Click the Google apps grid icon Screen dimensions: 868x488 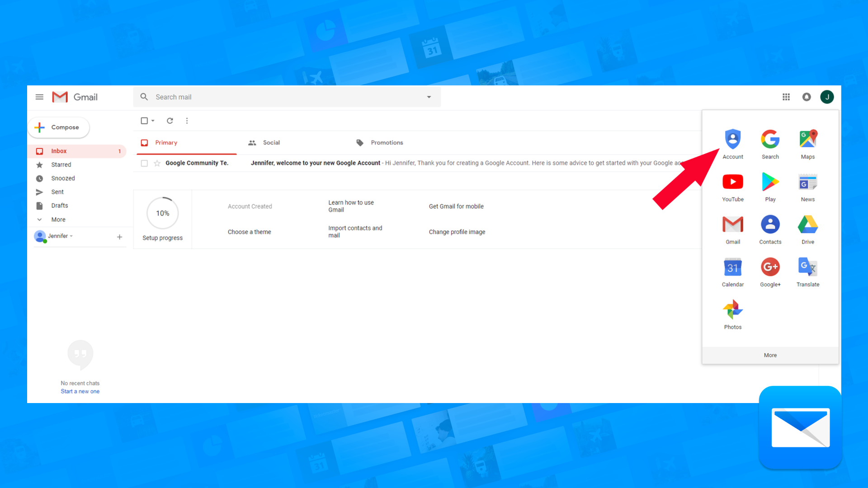tap(786, 97)
